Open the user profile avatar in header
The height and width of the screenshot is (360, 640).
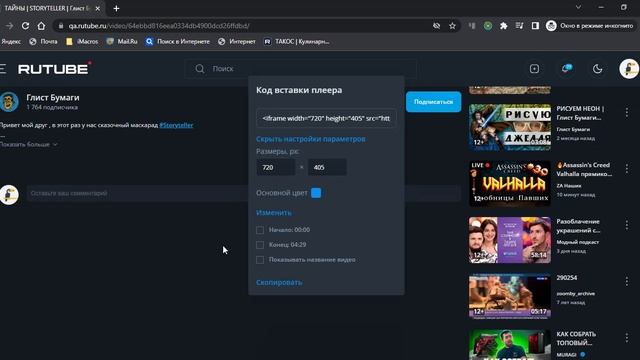[629, 69]
